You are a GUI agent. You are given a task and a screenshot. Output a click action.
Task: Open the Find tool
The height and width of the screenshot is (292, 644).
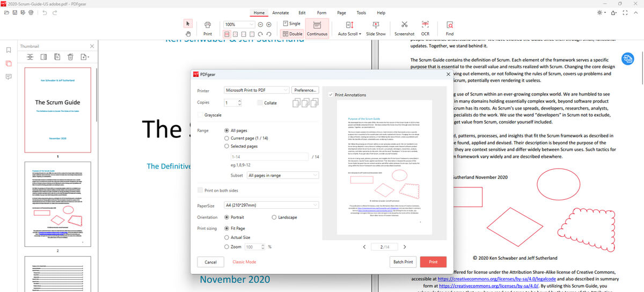coord(450,28)
